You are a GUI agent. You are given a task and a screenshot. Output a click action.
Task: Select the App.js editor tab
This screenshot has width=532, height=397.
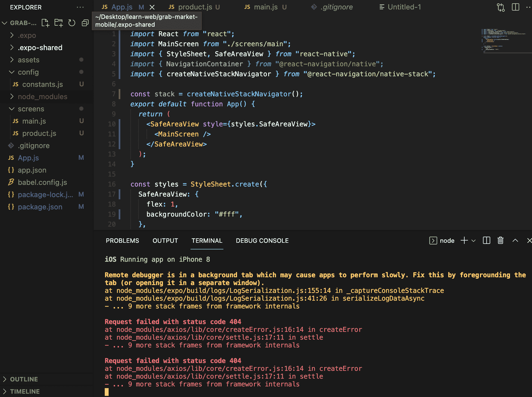click(x=122, y=7)
